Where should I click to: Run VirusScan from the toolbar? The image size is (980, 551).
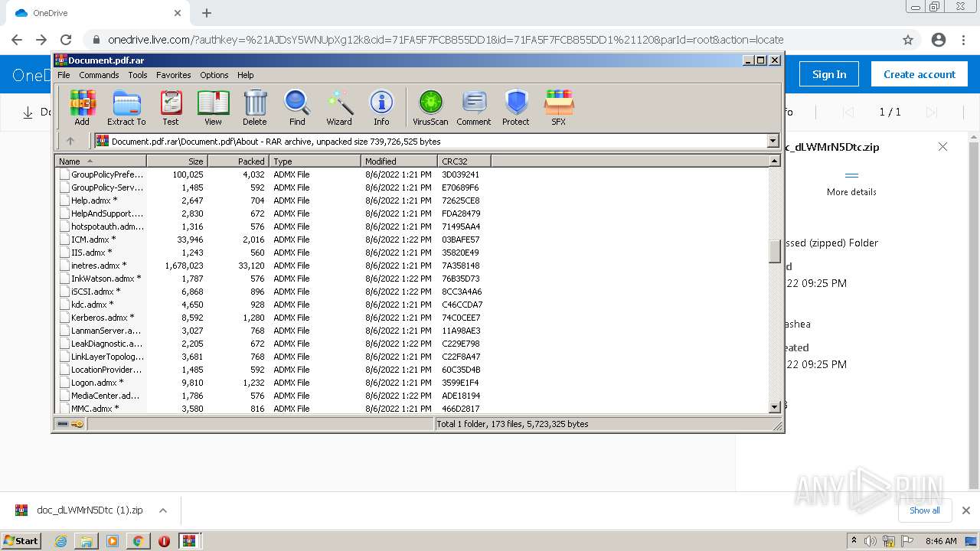point(430,107)
